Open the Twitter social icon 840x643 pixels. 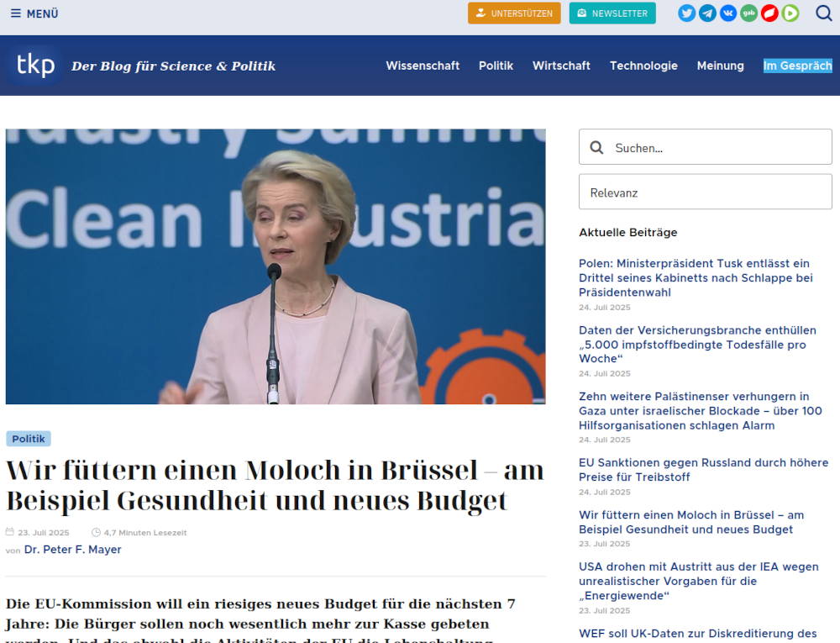click(687, 13)
